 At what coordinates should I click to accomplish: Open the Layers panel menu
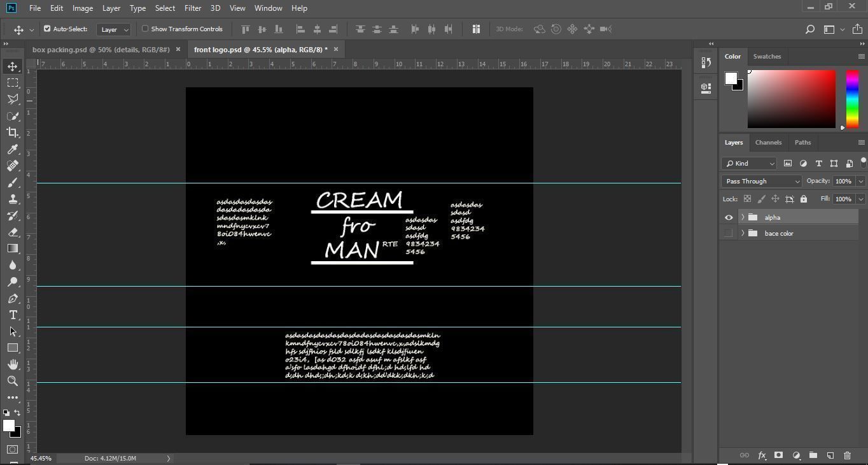tap(861, 143)
